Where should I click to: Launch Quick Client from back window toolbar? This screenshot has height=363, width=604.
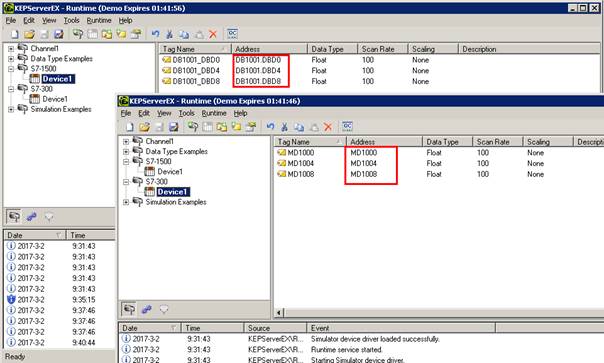coord(232,34)
